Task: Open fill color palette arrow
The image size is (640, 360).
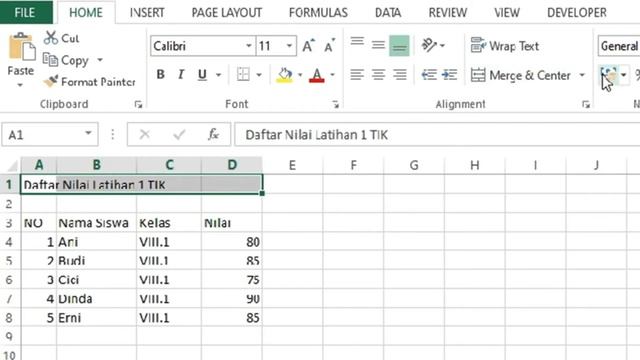Action: 300,75
